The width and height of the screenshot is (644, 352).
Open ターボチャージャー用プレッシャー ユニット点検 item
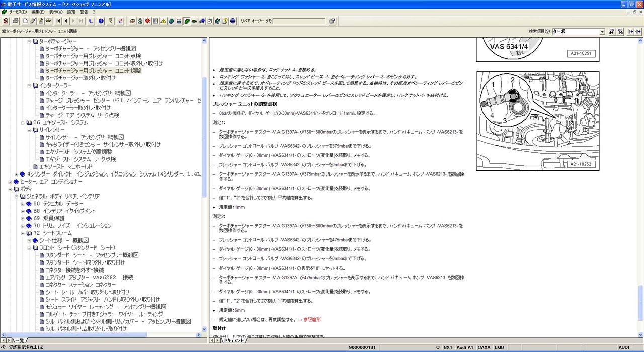[93, 56]
